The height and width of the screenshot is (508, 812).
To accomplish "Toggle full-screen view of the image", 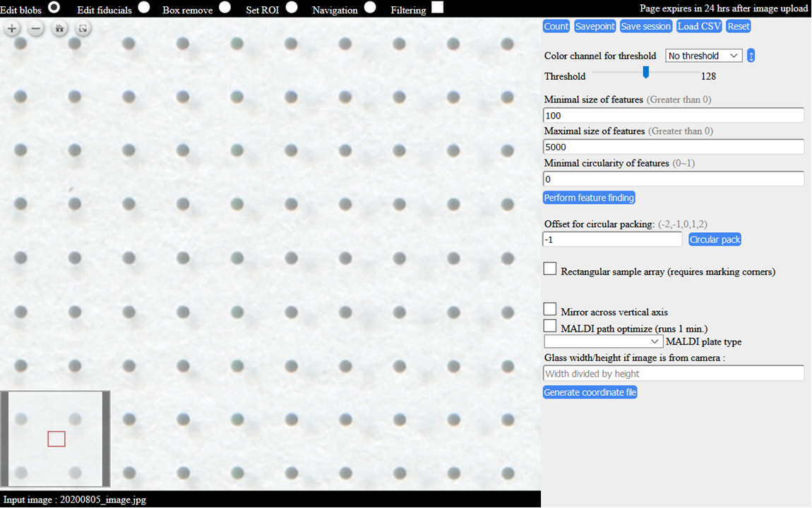I will click(83, 28).
